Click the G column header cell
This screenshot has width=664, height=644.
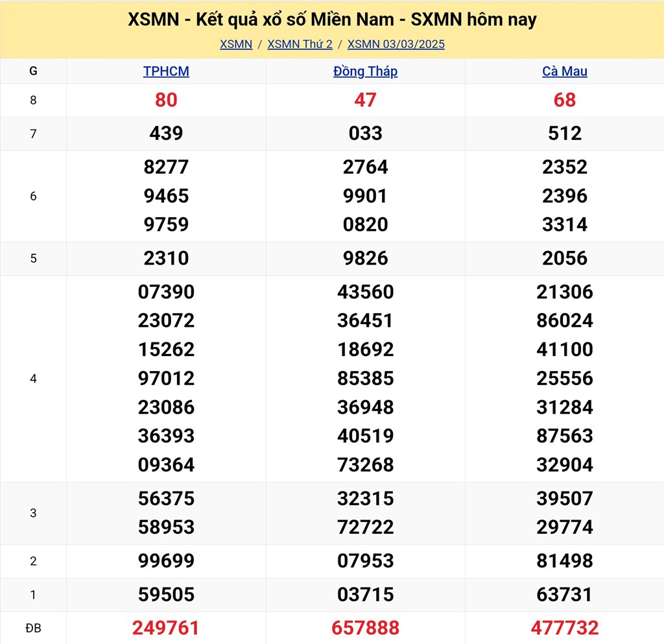pos(33,71)
